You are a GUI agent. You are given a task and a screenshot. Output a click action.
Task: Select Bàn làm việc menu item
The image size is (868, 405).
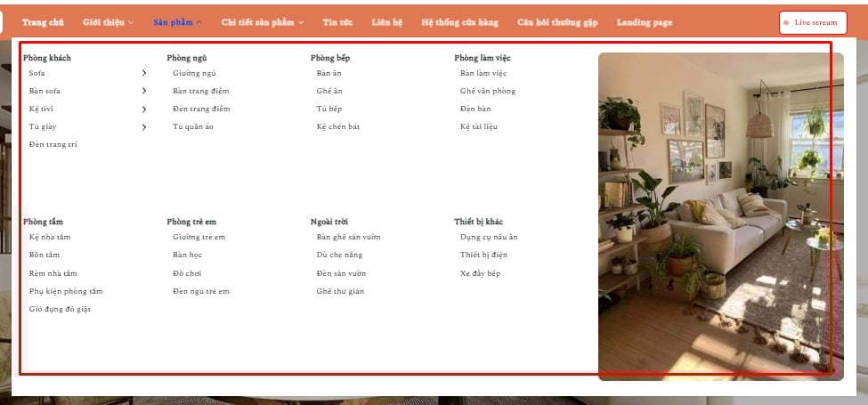point(483,73)
